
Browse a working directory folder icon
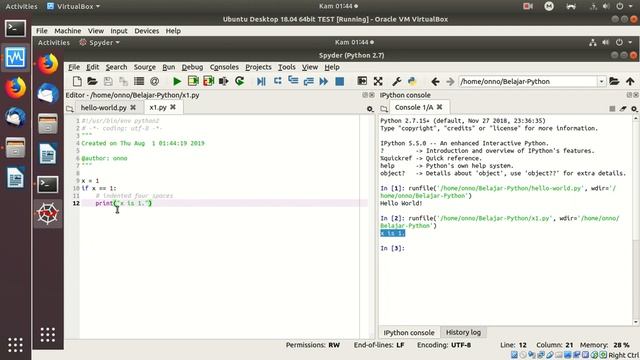click(x=614, y=81)
